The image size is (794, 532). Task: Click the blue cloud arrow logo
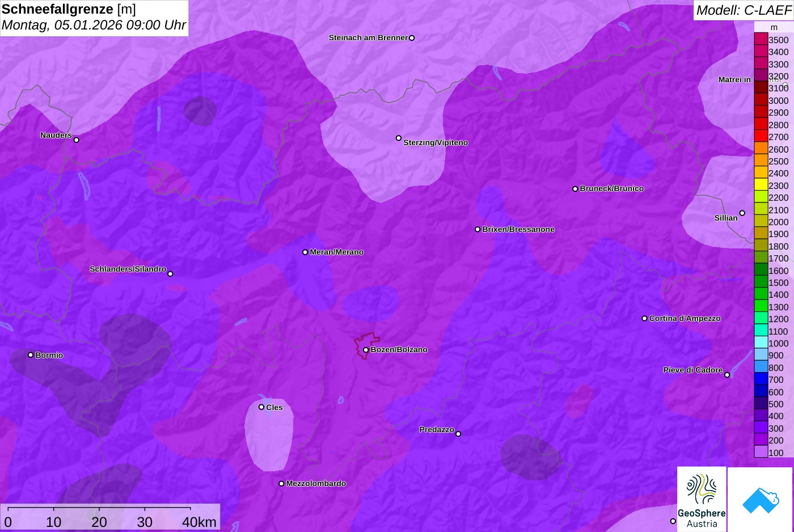pyautogui.click(x=760, y=500)
